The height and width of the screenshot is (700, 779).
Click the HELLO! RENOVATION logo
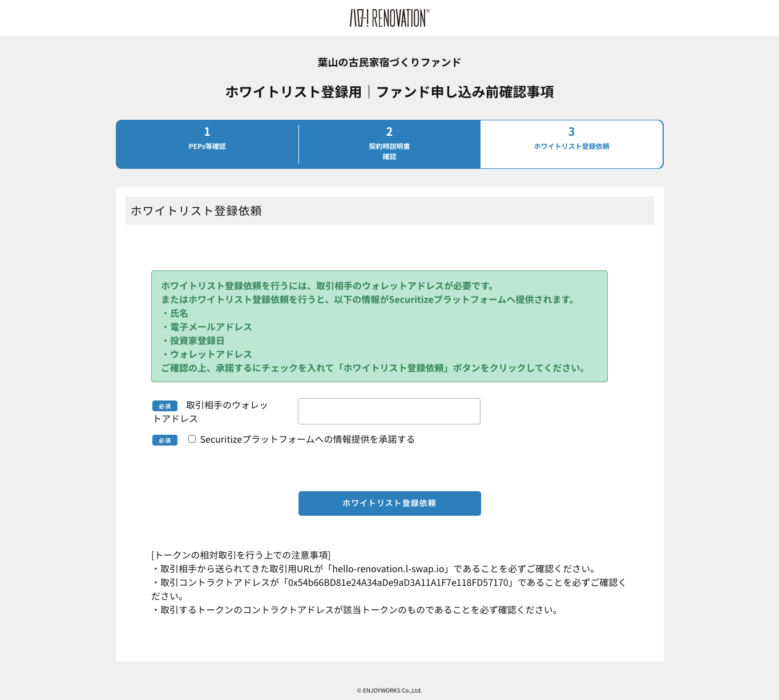pos(389,18)
